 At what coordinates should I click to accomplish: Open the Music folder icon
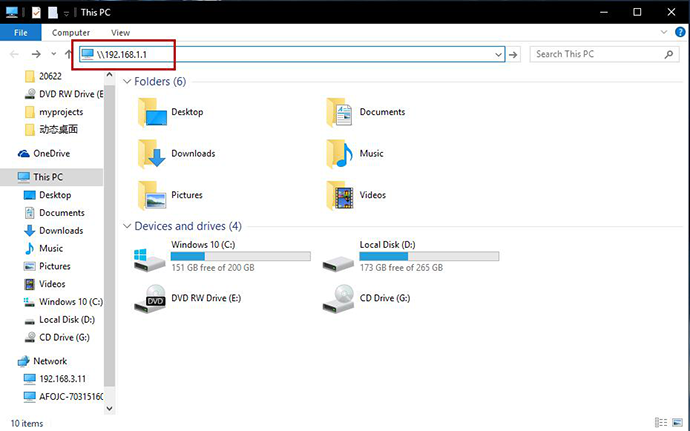[342, 153]
